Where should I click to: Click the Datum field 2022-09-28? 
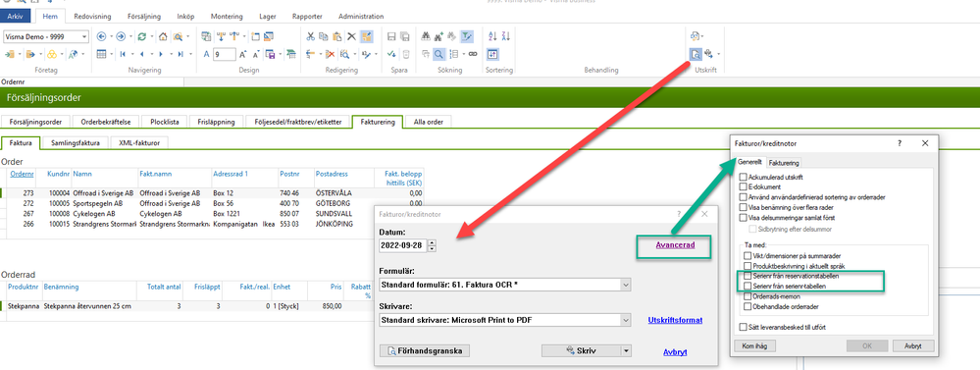pyautogui.click(x=403, y=245)
